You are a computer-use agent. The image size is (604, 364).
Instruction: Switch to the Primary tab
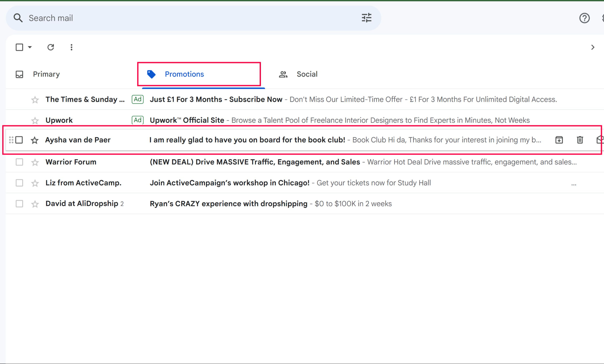(x=46, y=74)
